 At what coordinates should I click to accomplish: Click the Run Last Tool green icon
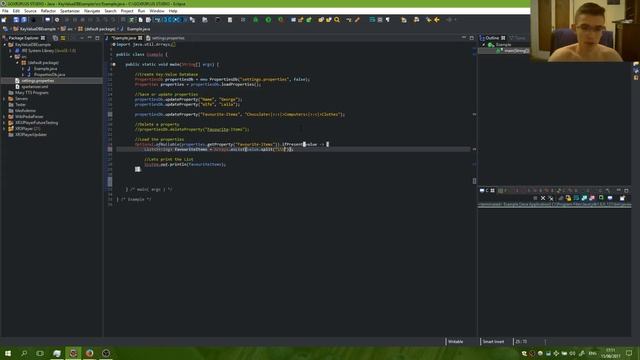pyautogui.click(x=281, y=20)
